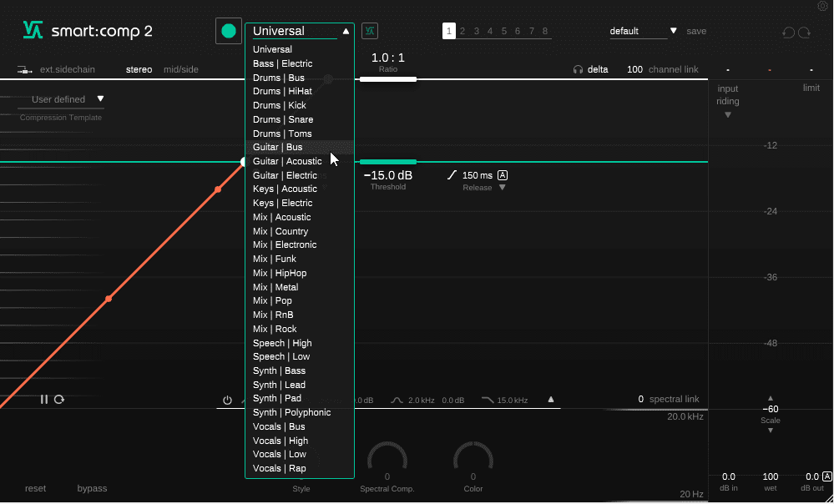Click the redo arrow icon
834x504 pixels.
(804, 33)
